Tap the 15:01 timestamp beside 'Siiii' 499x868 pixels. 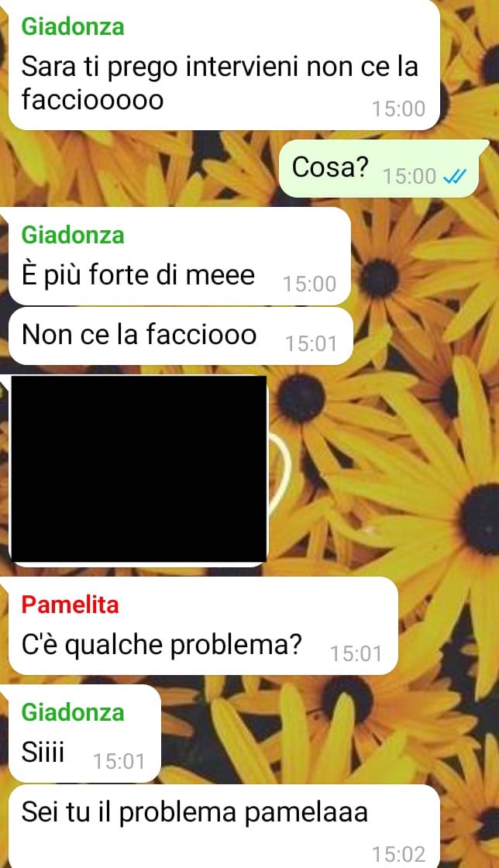(x=119, y=761)
